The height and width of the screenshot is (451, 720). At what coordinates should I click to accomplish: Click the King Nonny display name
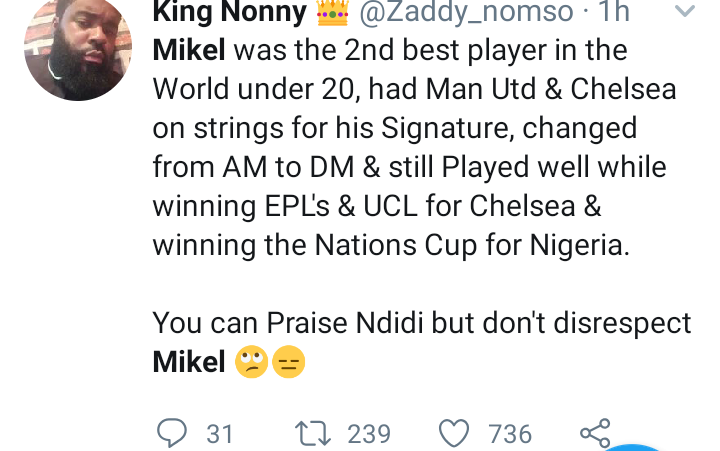pyautogui.click(x=229, y=12)
